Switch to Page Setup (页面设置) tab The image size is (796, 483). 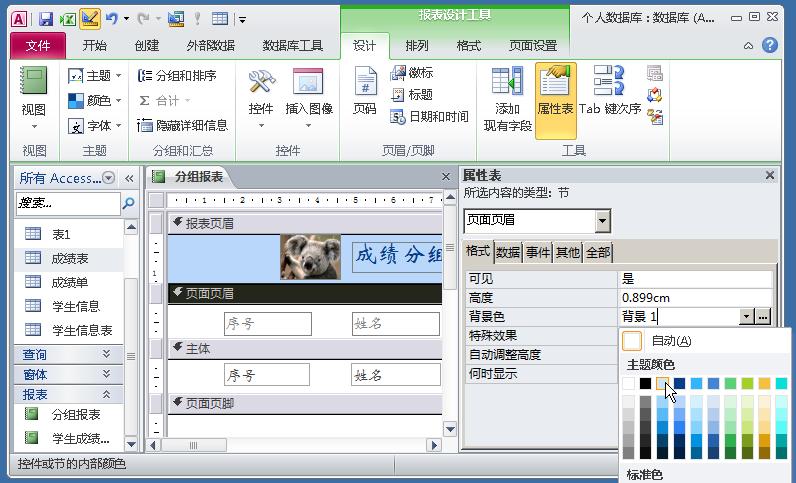(x=533, y=46)
